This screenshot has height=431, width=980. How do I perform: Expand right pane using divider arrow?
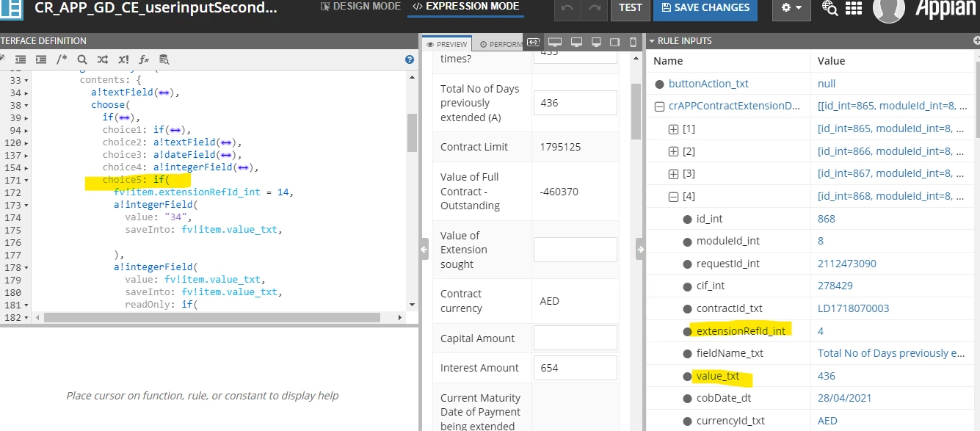[x=640, y=250]
